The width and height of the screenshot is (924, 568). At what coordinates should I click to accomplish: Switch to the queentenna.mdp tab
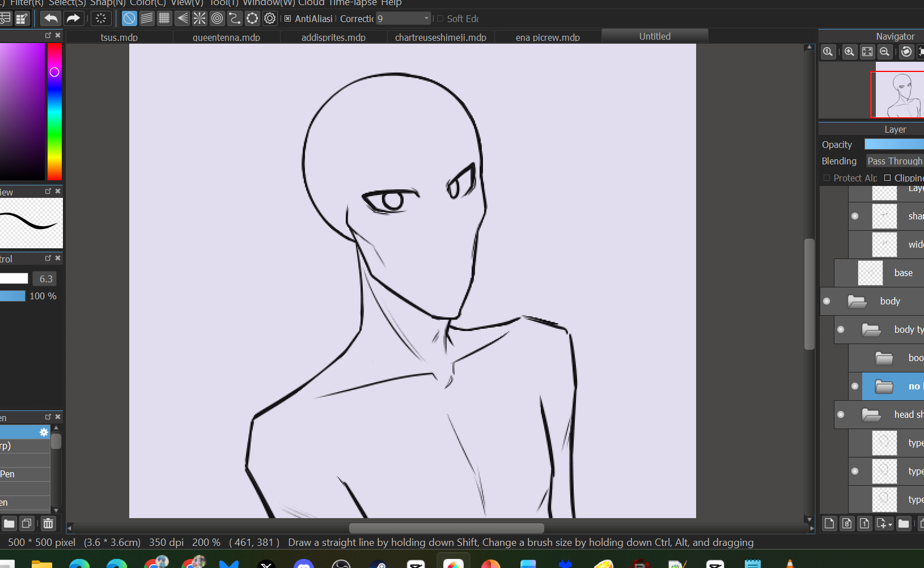226,37
